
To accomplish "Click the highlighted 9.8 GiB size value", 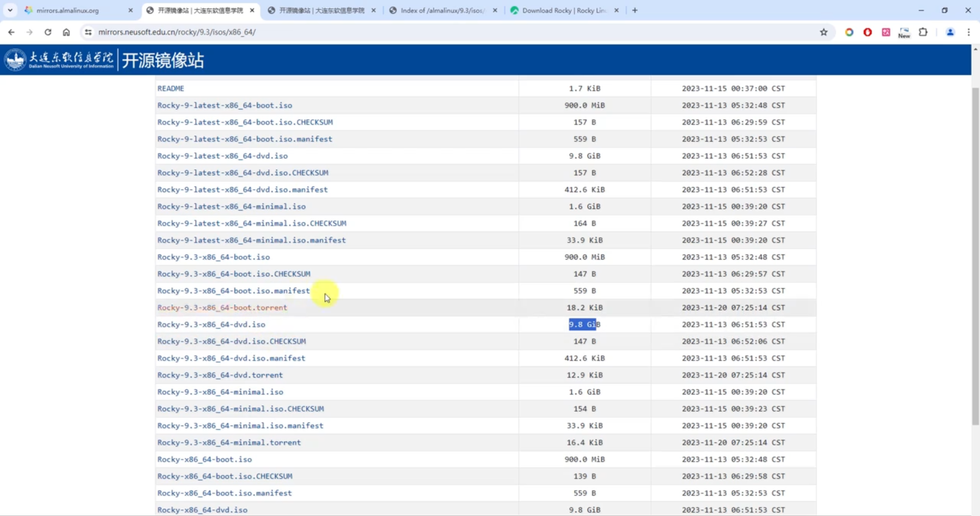I will (584, 324).
